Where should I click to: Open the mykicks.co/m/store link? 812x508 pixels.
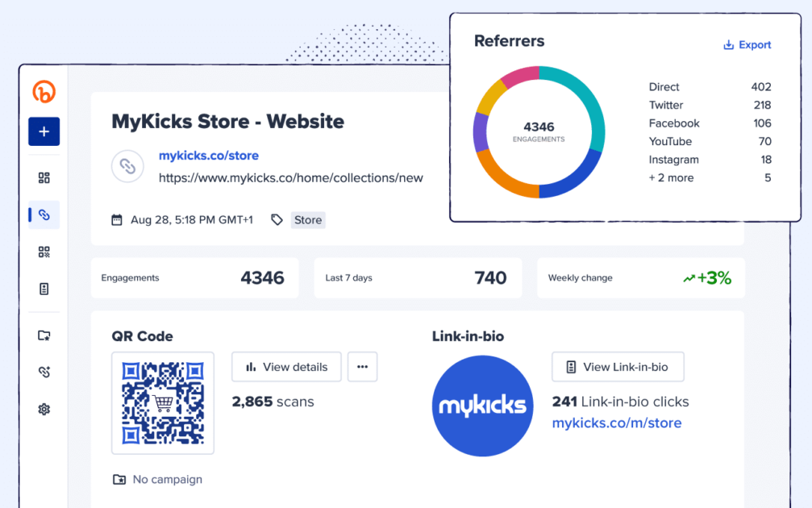(617, 423)
